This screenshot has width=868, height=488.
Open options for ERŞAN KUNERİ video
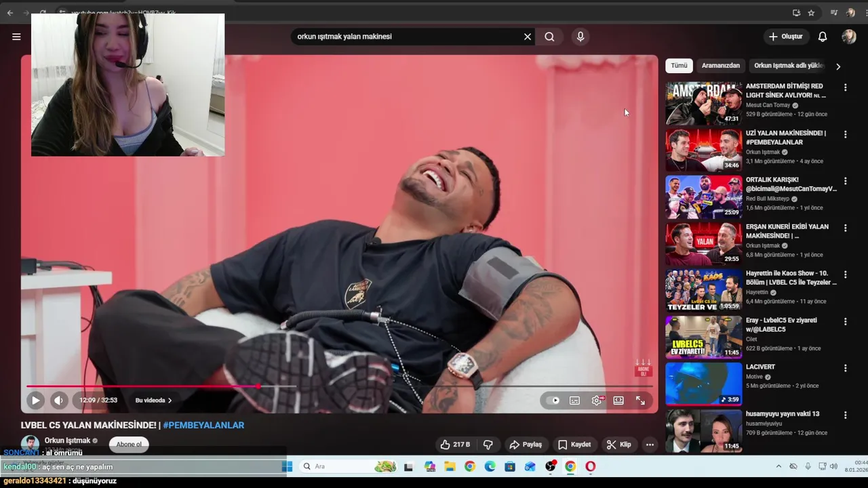pos(845,228)
